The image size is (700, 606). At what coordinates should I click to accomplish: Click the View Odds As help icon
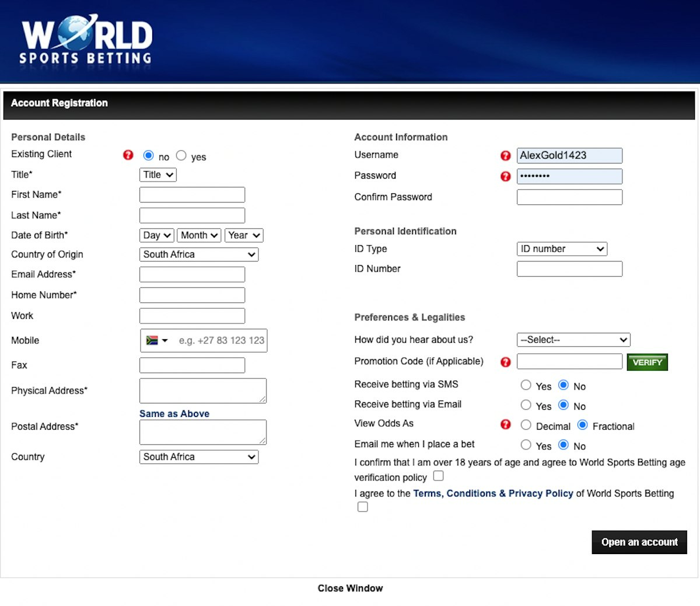tap(506, 424)
